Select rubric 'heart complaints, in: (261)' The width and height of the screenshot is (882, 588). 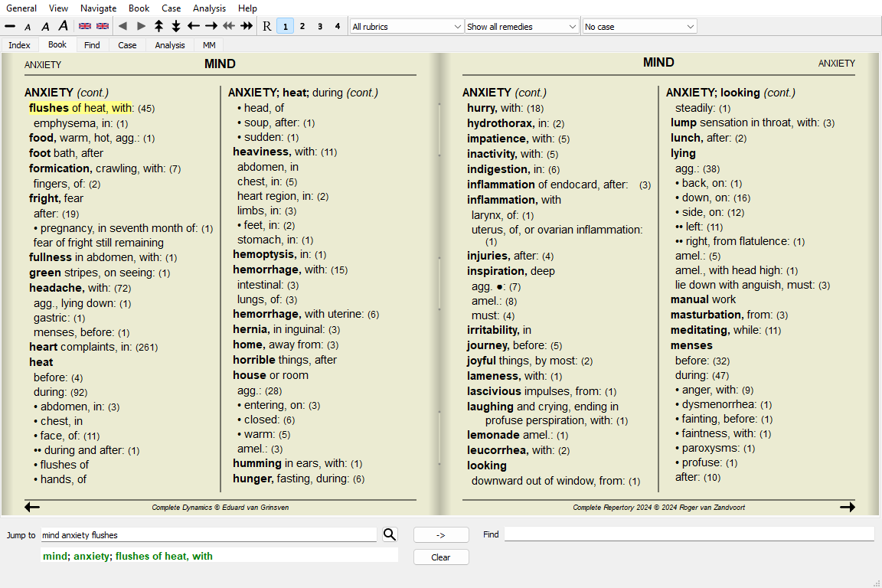pos(93,347)
